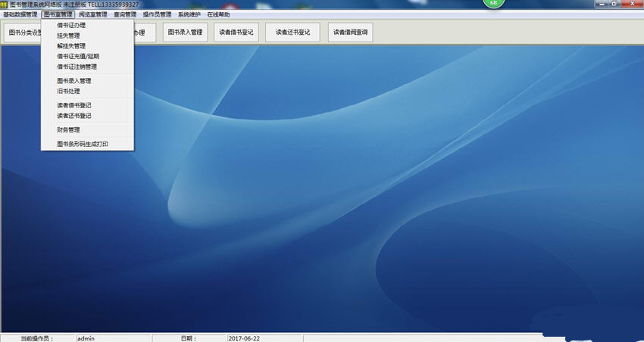Choose 借书证充值/延期 in the menu

(x=87, y=56)
